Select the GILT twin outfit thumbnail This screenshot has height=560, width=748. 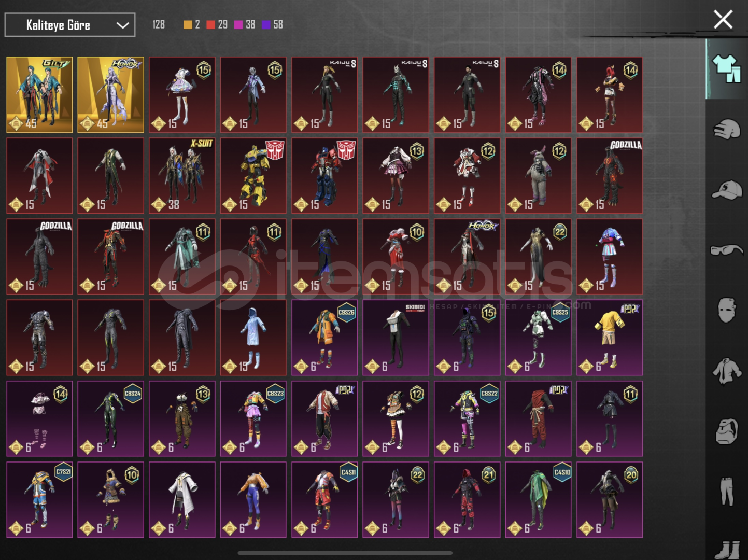(39, 95)
